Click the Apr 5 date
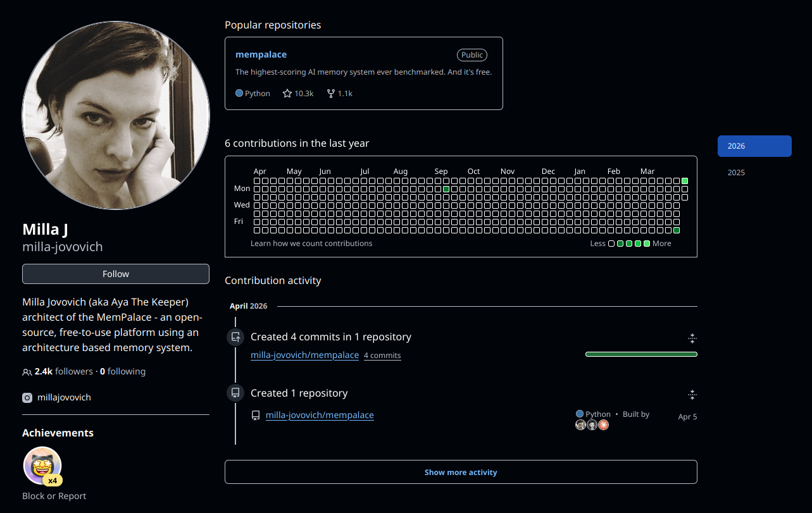Screen dimensions: 812x513 (687, 417)
